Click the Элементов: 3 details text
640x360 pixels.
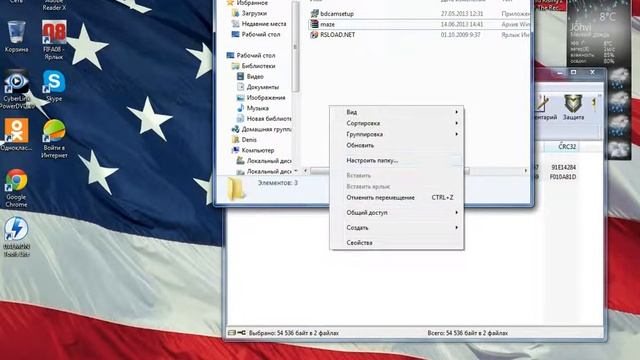tap(278, 183)
